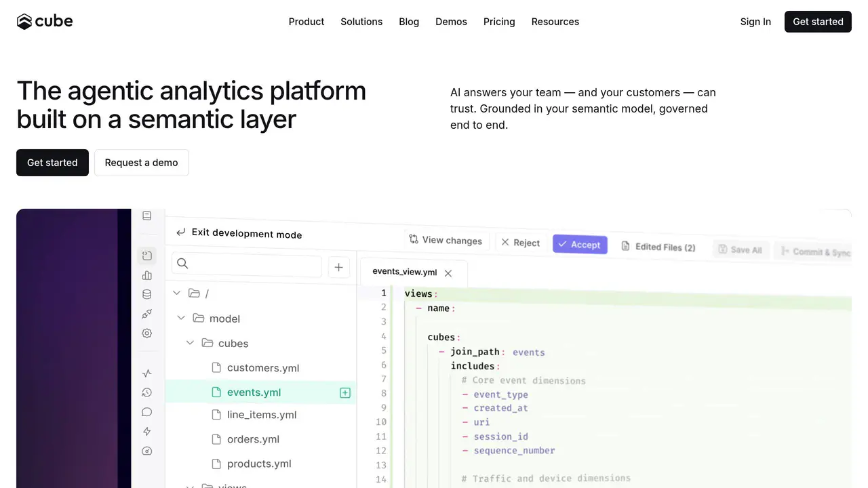The width and height of the screenshot is (868, 488).
Task: Open the Edited Files (2) list
Action: tap(658, 247)
